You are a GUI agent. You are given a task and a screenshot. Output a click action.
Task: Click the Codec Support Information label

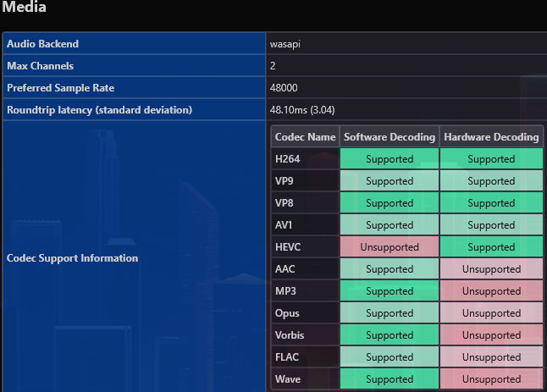(72, 257)
